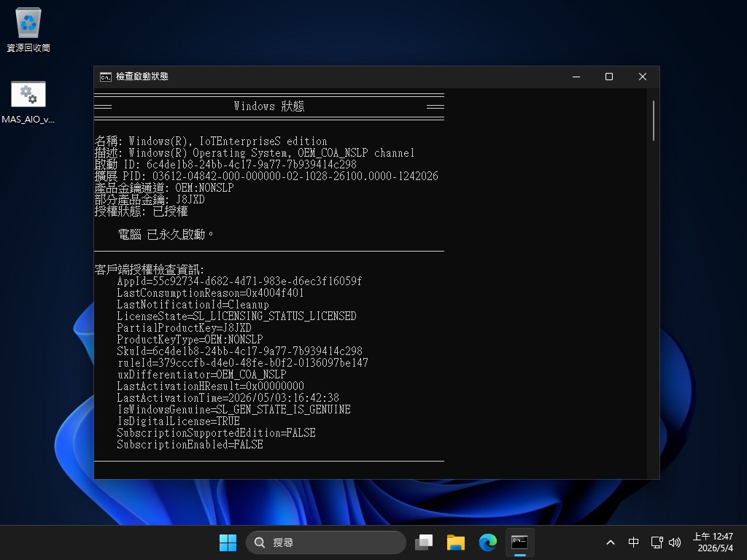Click the LastActivationHResult=0x00000000 line
747x560 pixels.
[211, 386]
